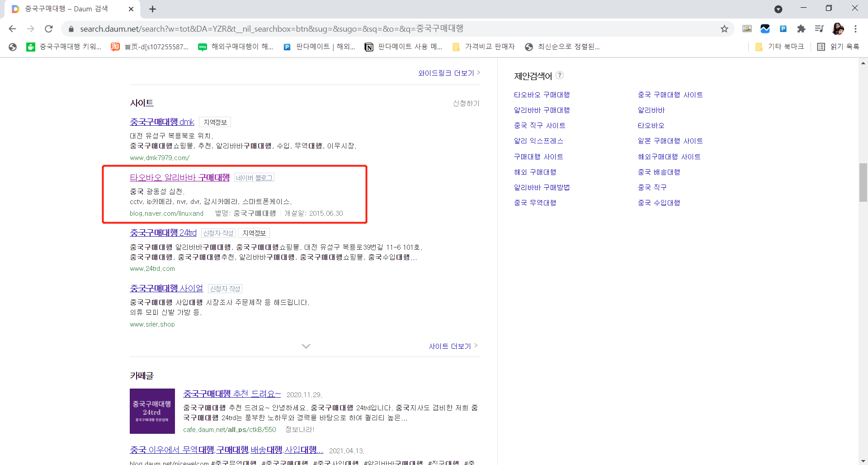Screen dimensions: 868x465
Task: Click the image extension icon in toolbar
Action: click(747, 29)
